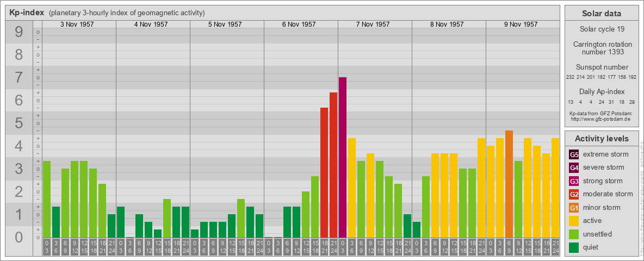Select the G1 minor storm legend icon
Image resolution: width=644 pixels, height=261 pixels.
pyautogui.click(x=574, y=208)
